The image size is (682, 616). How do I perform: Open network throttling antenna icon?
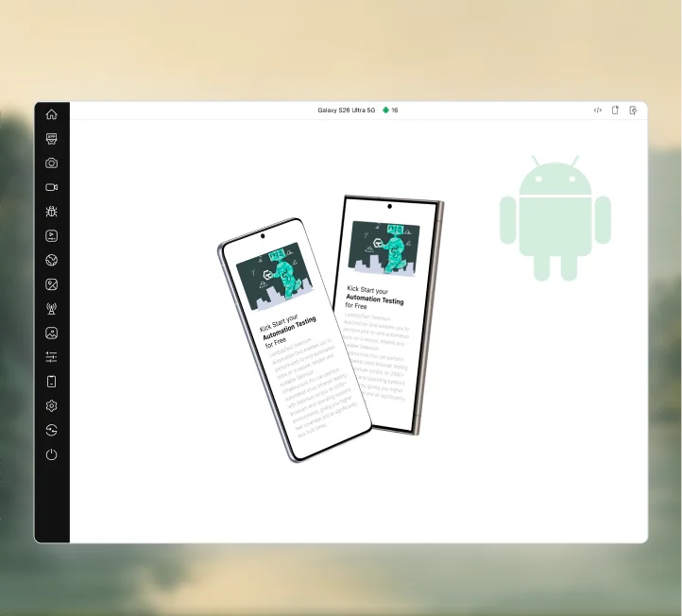click(x=51, y=309)
